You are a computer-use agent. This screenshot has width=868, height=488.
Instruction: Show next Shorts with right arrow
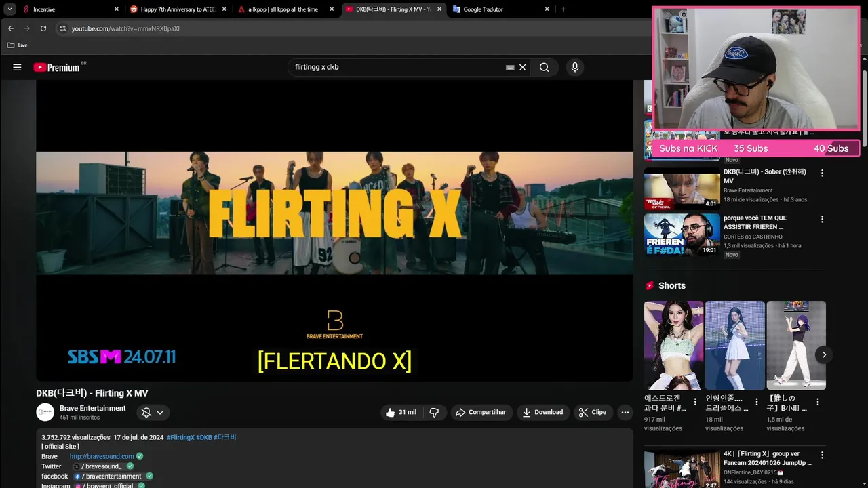click(x=824, y=354)
